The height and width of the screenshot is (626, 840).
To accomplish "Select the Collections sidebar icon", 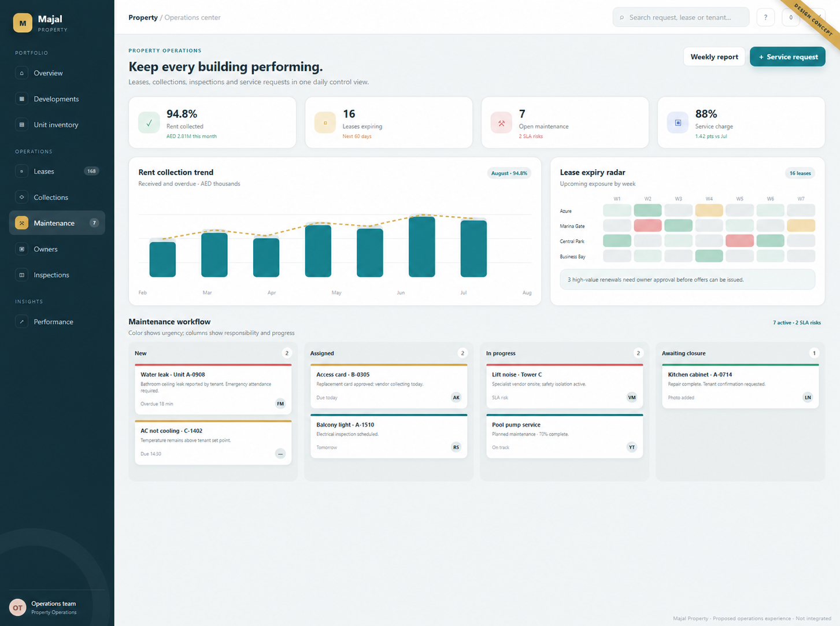I will pyautogui.click(x=22, y=197).
